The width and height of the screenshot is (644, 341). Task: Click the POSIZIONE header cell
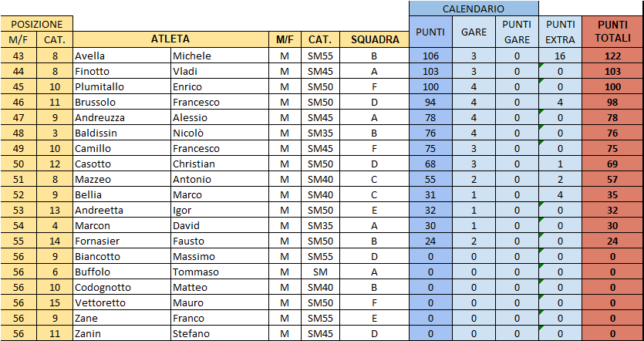37,25
